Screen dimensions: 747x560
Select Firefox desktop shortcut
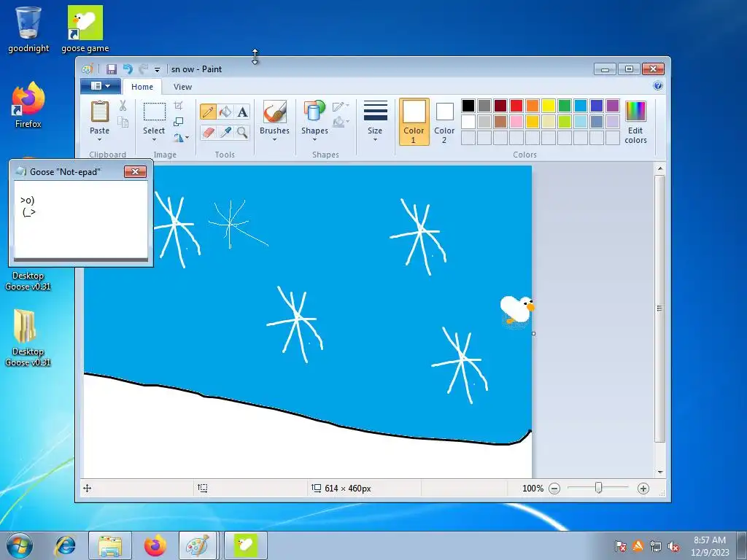coord(28,105)
